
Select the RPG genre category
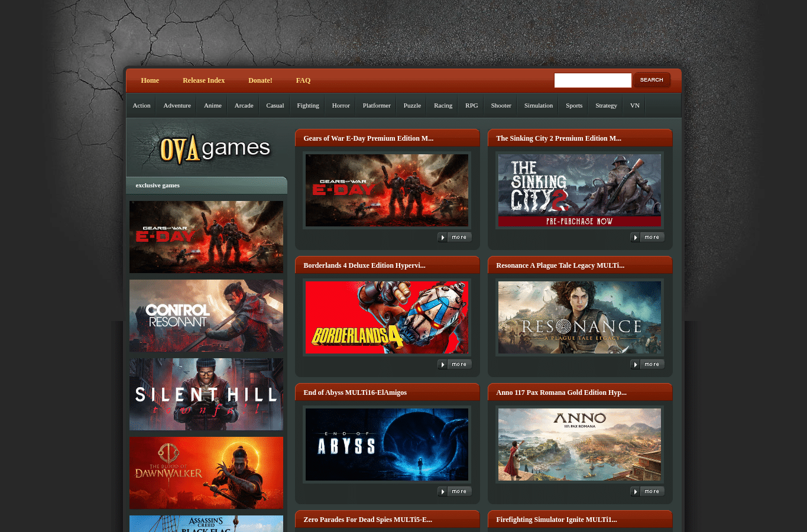[471, 105]
